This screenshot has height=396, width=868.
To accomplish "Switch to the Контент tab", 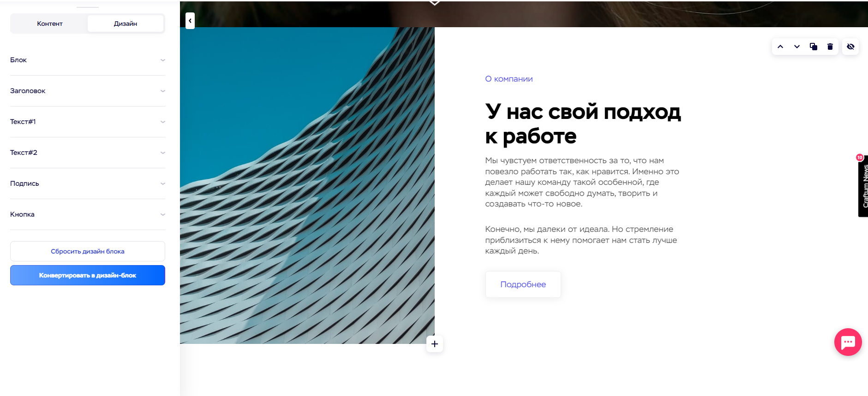I will pyautogui.click(x=50, y=24).
